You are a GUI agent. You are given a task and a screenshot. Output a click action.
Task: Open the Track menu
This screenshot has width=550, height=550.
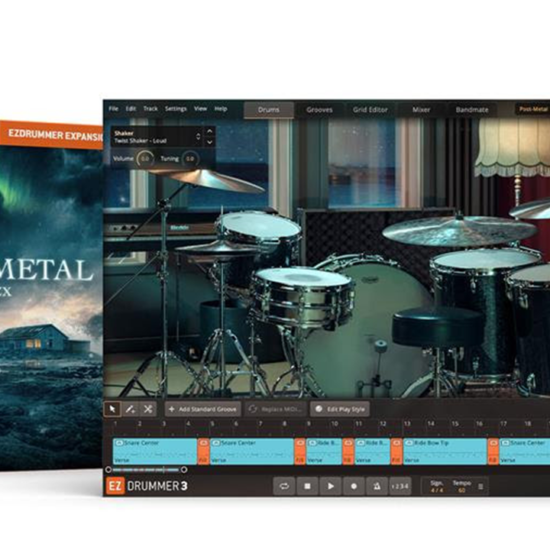click(150, 109)
